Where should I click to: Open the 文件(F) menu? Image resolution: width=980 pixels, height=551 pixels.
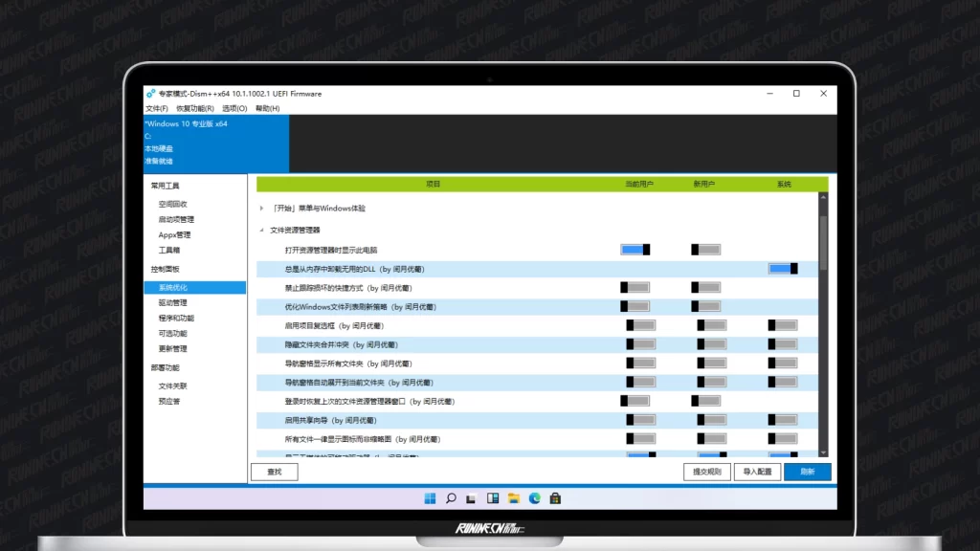coord(157,108)
